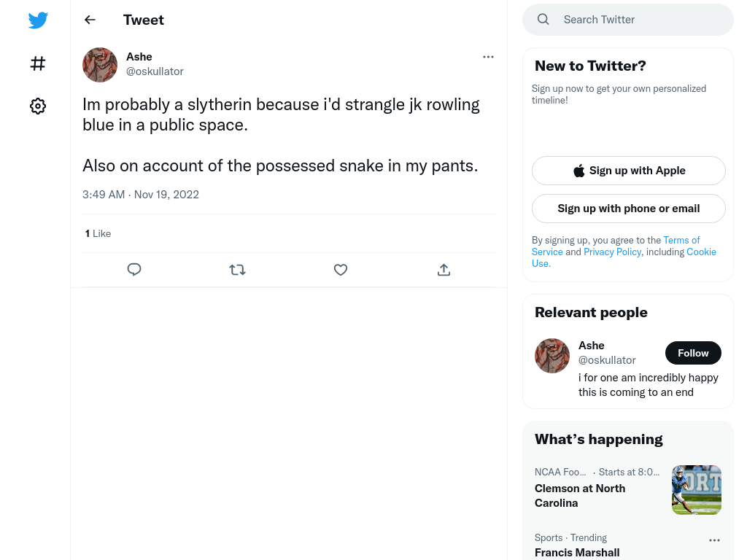Open the tweet timestamp Nov 19, 2022
This screenshot has height=560, width=747.
pos(166,194)
